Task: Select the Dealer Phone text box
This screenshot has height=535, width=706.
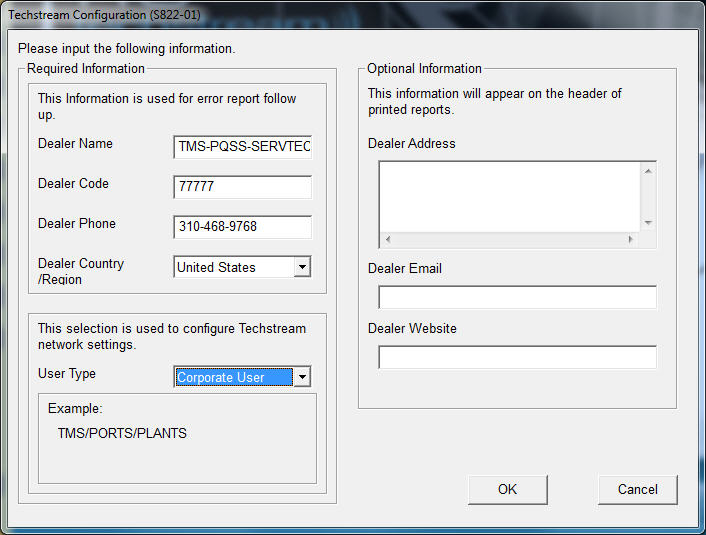Action: click(x=242, y=227)
